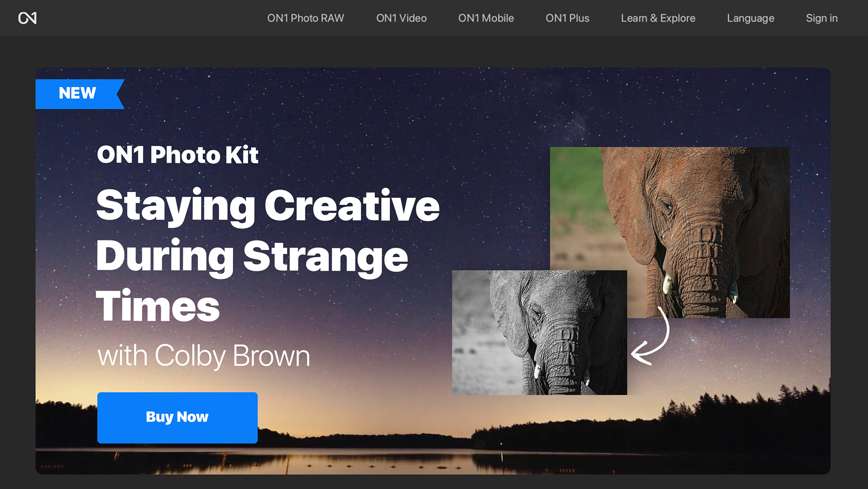Open the Learn & Explore menu
The height and width of the screenshot is (489, 868).
658,18
